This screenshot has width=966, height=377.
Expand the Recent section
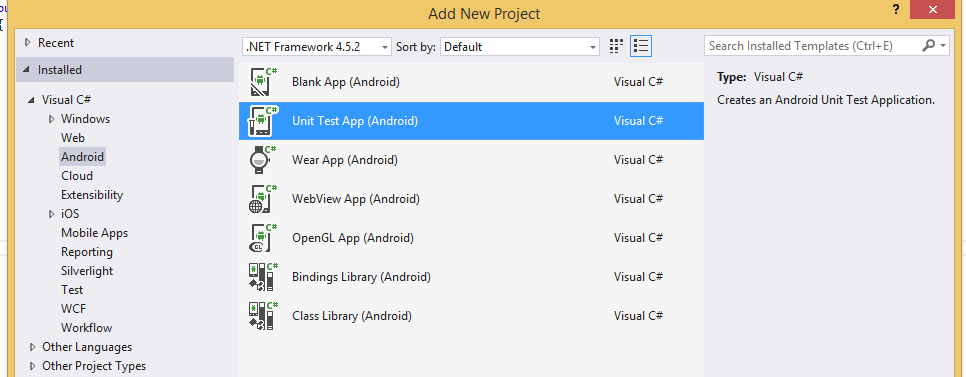pos(27,43)
